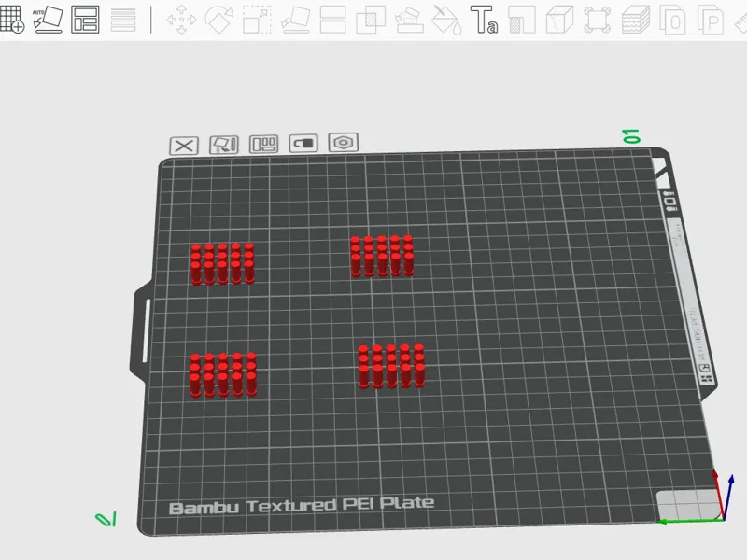Open the Mesh Boolean tool
Image resolution: width=747 pixels, height=560 pixels.
pos(371,19)
